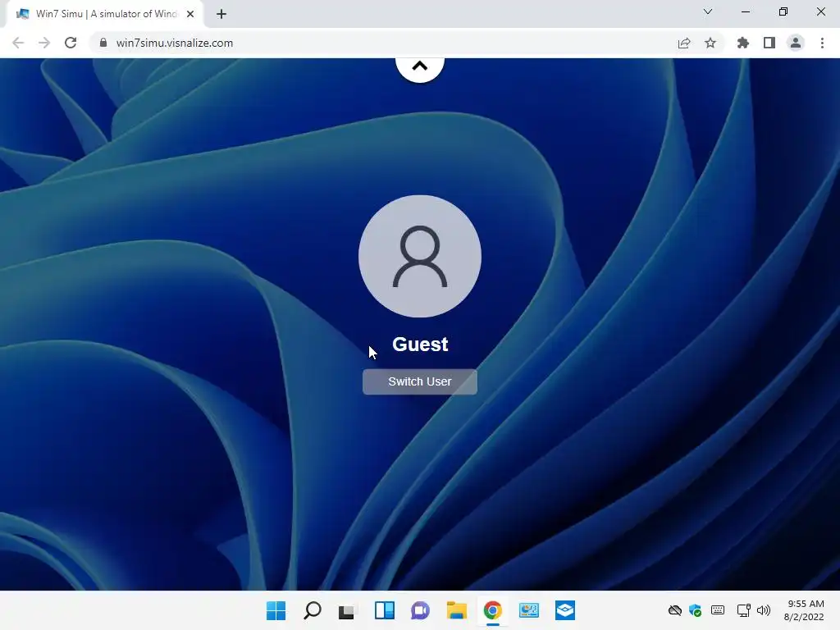Open the Chrome three-dot menu
This screenshot has width=840, height=630.
click(822, 43)
